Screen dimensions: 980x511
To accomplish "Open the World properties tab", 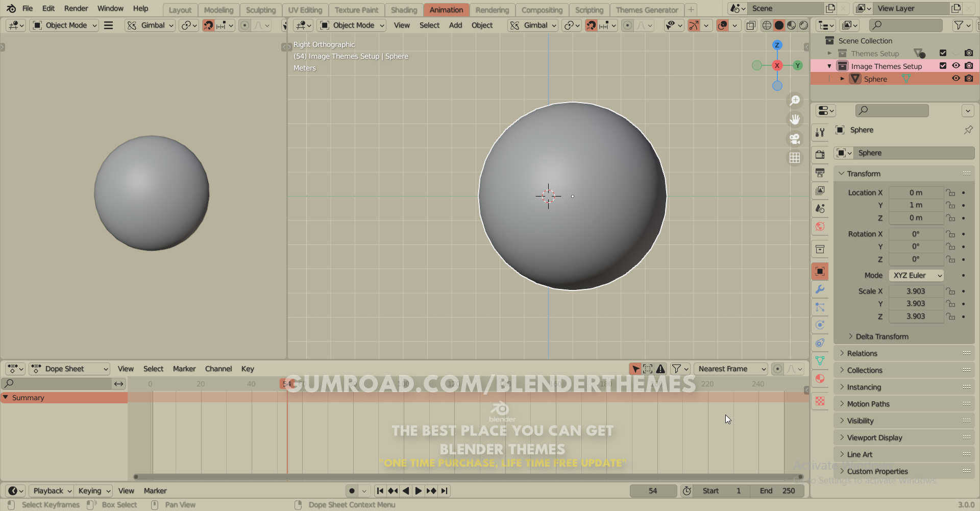I will click(x=820, y=226).
